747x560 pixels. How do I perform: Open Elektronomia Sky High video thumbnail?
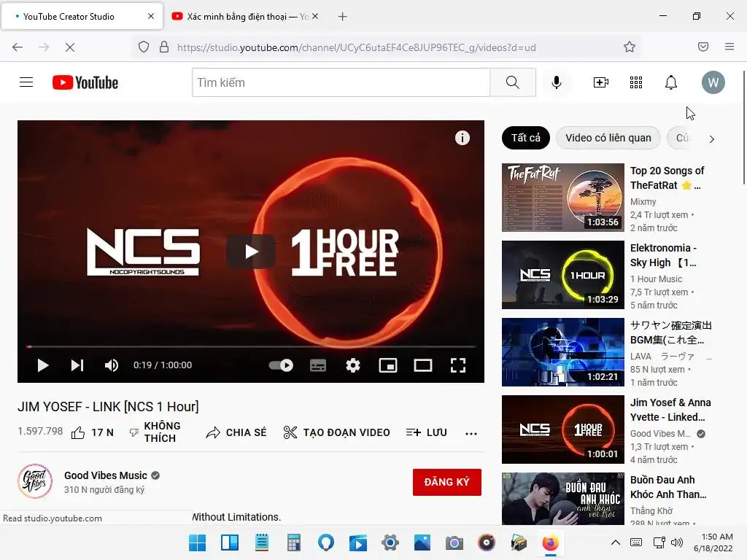point(562,275)
